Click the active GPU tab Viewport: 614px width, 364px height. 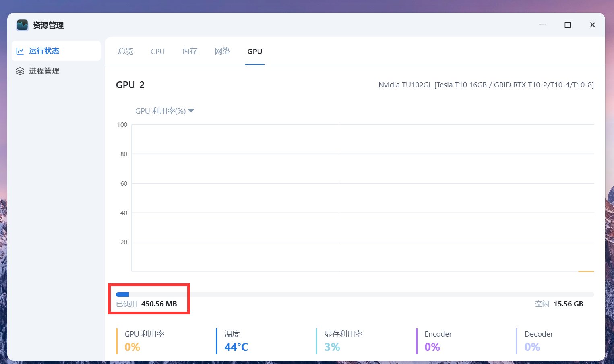click(x=254, y=52)
